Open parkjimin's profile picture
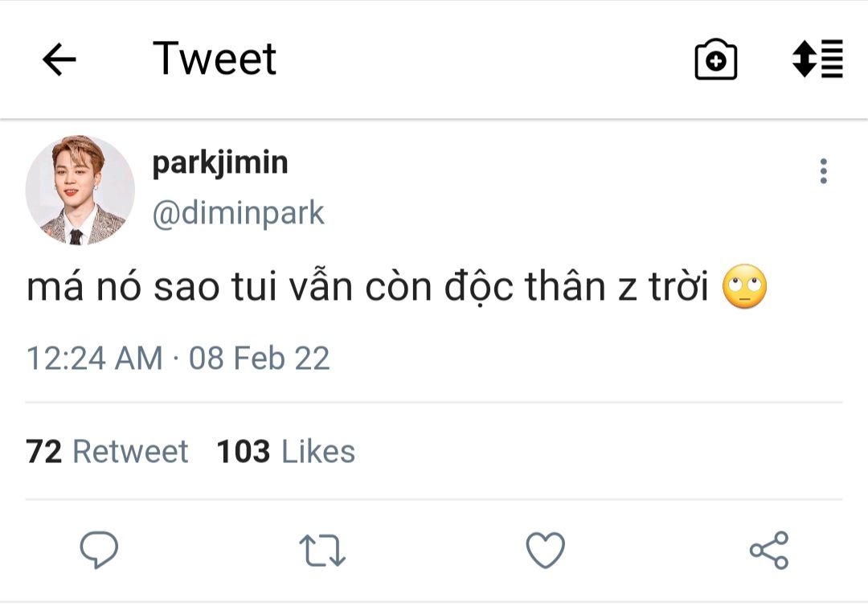This screenshot has height=615, width=868. [80, 190]
